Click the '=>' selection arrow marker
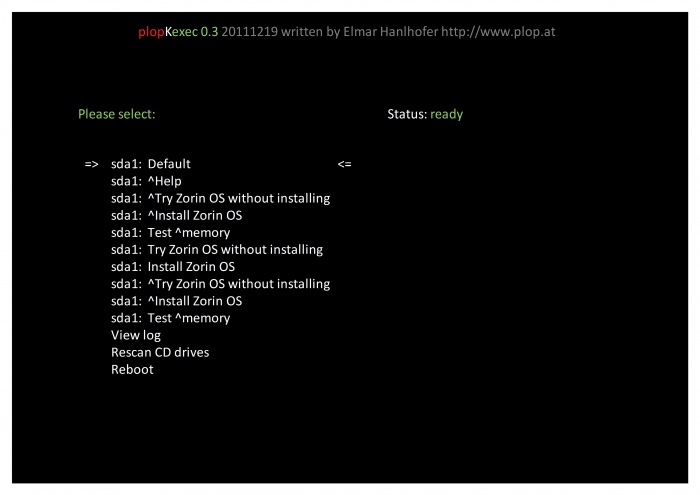Viewport: 700px width, 495px height. pos(92,164)
